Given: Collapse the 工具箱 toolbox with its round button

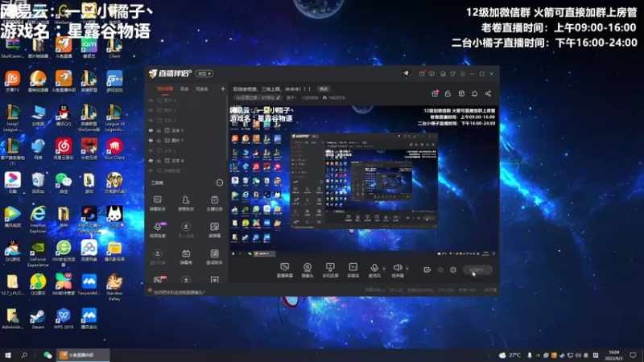Looking at the screenshot, I should click(x=220, y=183).
